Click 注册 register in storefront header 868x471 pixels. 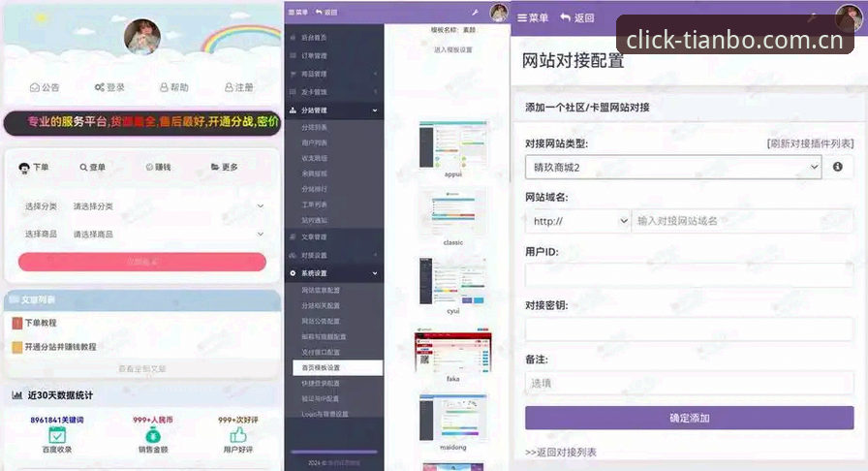239,87
